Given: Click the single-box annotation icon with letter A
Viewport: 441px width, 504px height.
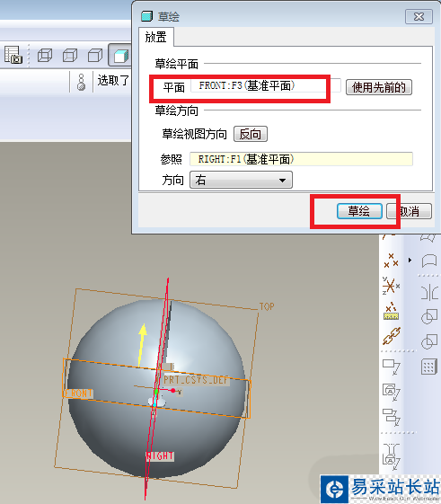Looking at the screenshot, I should 392,392.
